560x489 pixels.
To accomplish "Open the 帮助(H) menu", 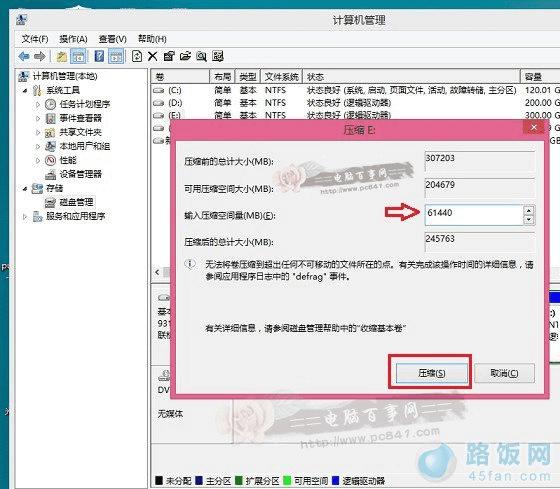I will [x=152, y=39].
